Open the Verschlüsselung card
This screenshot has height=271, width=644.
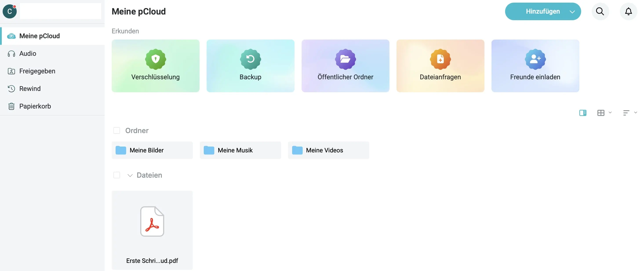pyautogui.click(x=155, y=66)
